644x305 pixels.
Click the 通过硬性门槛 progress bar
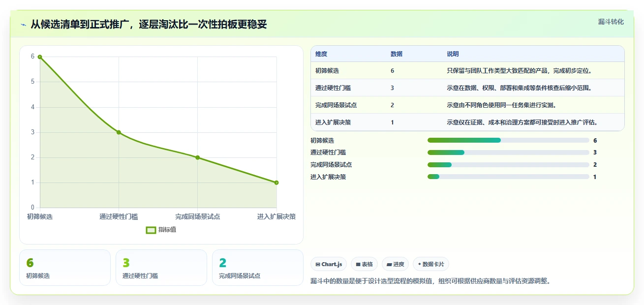pos(508,152)
